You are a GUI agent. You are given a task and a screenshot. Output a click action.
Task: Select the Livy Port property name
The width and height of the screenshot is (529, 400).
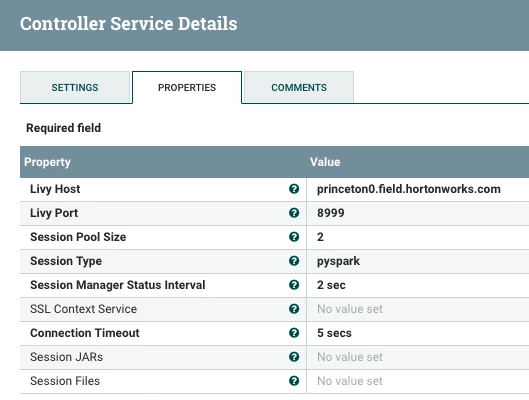pyautogui.click(x=54, y=213)
